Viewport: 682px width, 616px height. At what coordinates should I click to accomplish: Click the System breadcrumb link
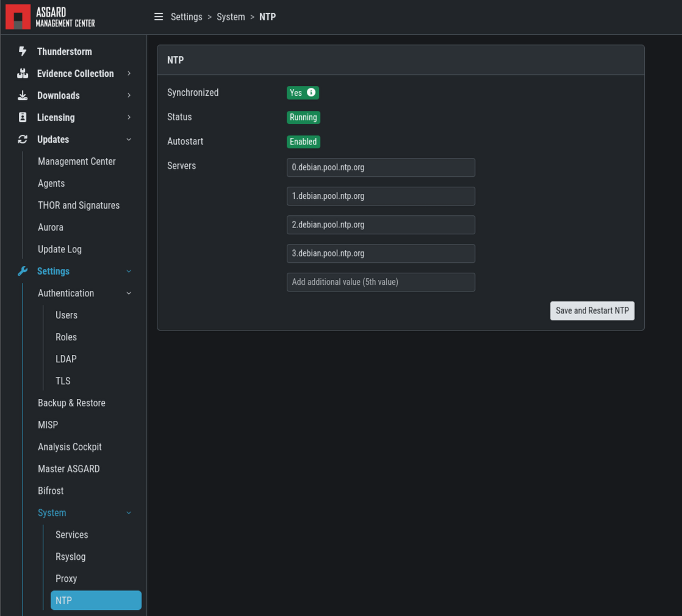click(231, 17)
